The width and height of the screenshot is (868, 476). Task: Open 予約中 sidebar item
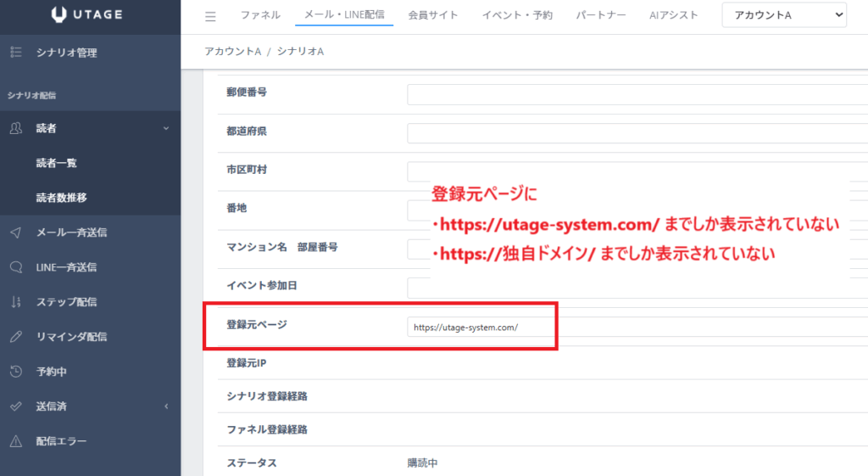pos(52,372)
